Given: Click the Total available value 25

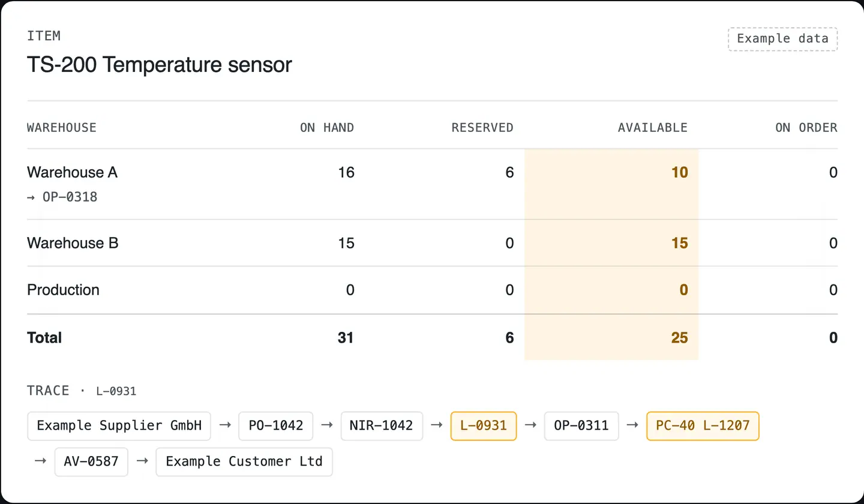Looking at the screenshot, I should [679, 338].
